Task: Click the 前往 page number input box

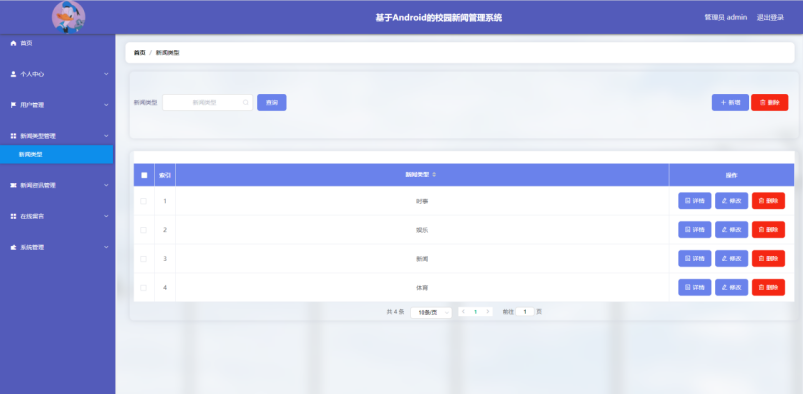Action: 525,312
